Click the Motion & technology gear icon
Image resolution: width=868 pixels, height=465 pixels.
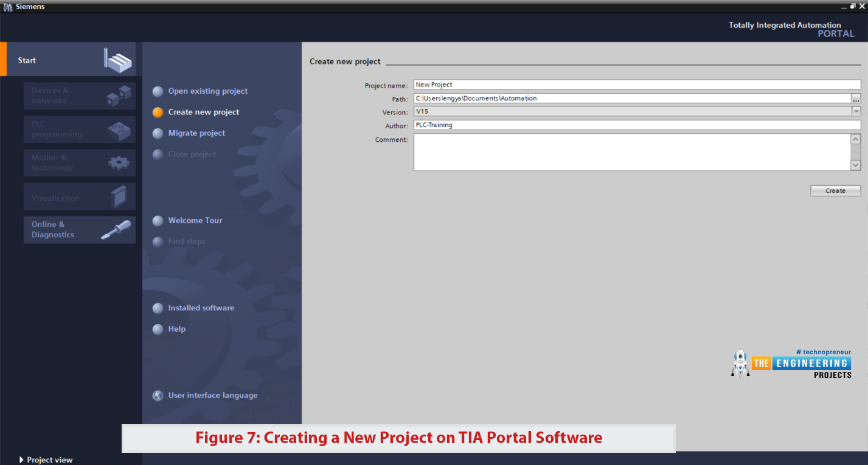pyautogui.click(x=119, y=163)
